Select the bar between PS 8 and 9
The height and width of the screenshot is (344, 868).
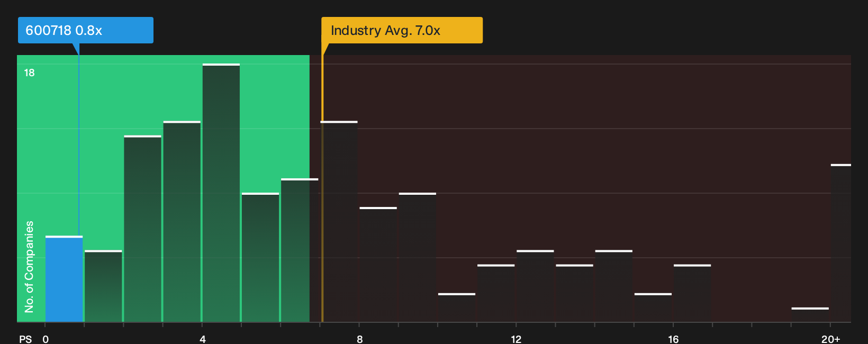click(378, 265)
